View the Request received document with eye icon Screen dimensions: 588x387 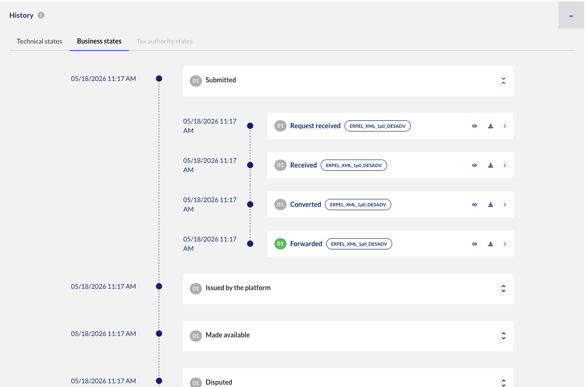pyautogui.click(x=474, y=126)
